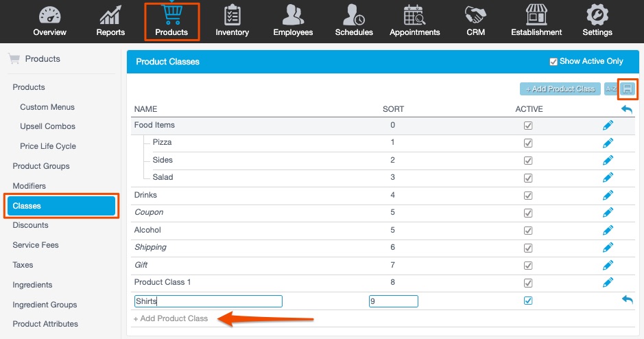This screenshot has height=339, width=644.
Task: Toggle Show Active Only checkbox
Action: [553, 62]
